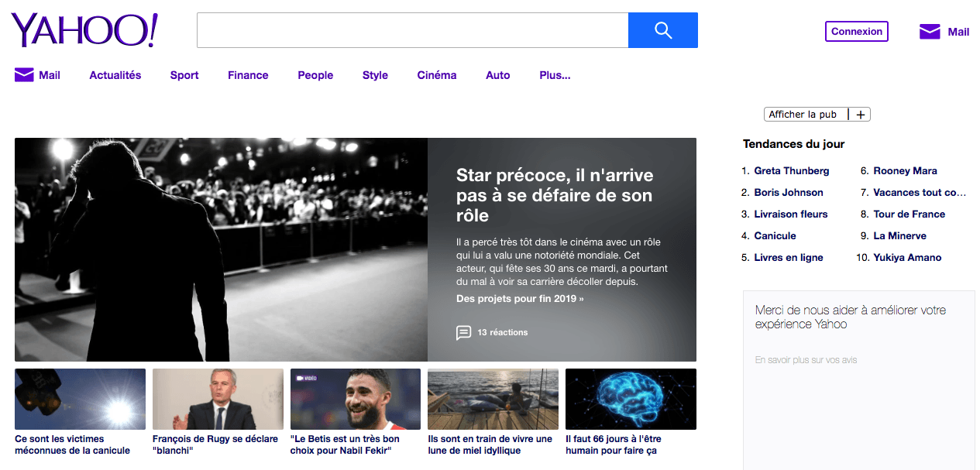Open the François de Rugy thumbnail
This screenshot has height=470, width=980.
(218, 399)
